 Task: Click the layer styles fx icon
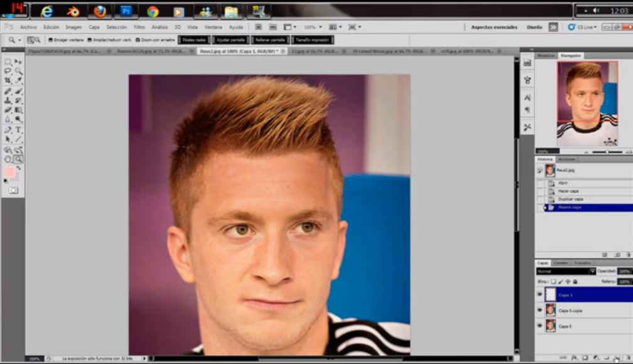[x=574, y=358]
